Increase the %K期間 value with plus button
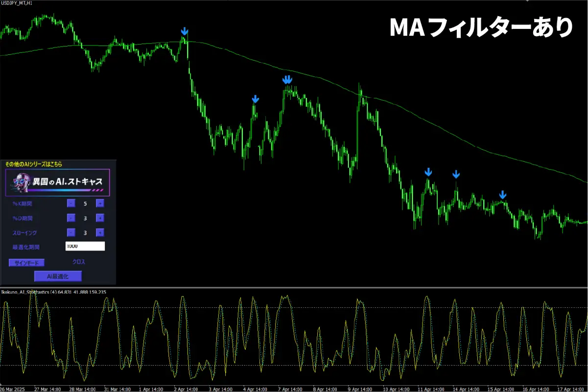588x392 pixels. [100, 203]
